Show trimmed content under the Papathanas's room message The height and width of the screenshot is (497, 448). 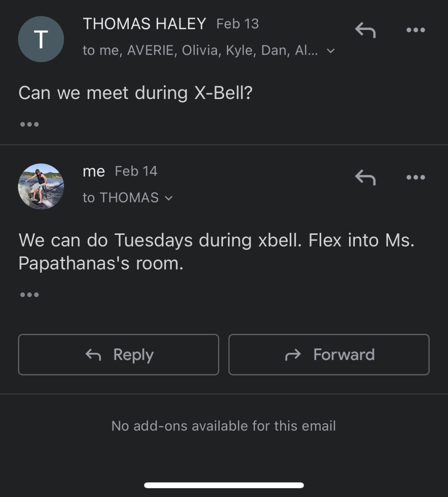coord(29,295)
